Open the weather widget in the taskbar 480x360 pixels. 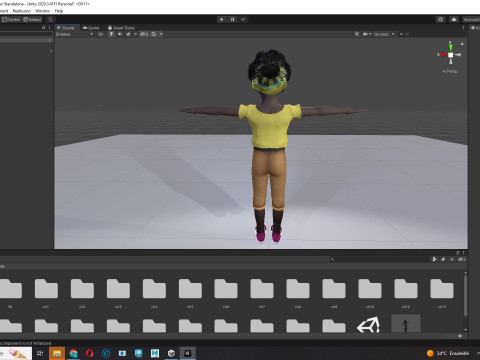tap(448, 353)
